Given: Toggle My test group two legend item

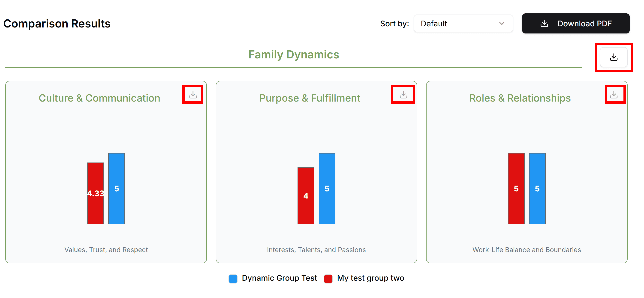Looking at the screenshot, I should coord(370,278).
